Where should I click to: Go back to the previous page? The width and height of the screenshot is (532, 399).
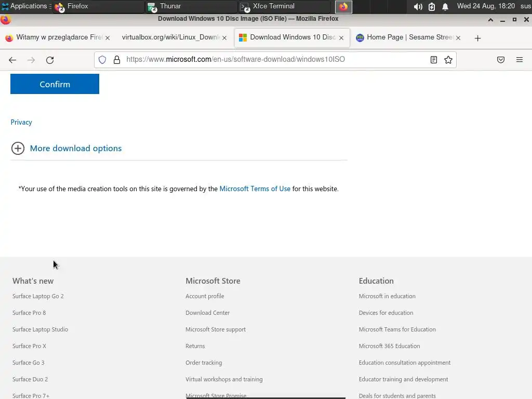pos(12,60)
